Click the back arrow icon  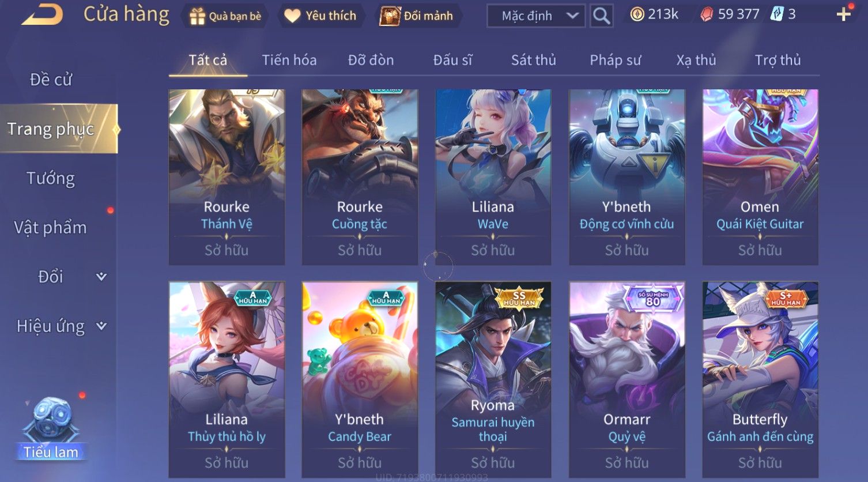(x=42, y=14)
